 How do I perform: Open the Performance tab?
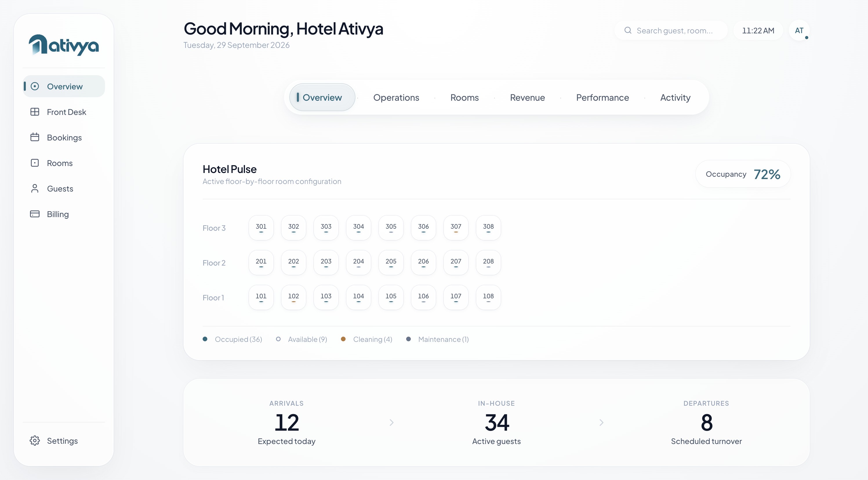[602, 98]
